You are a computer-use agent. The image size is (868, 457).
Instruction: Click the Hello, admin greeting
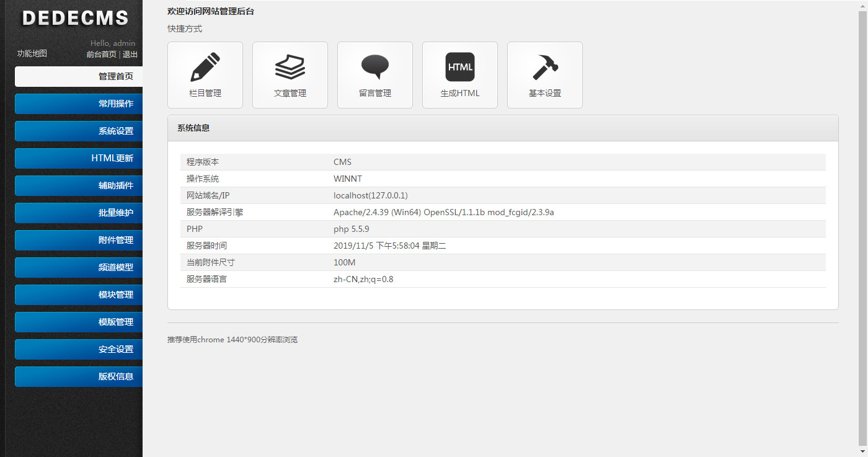click(x=113, y=43)
